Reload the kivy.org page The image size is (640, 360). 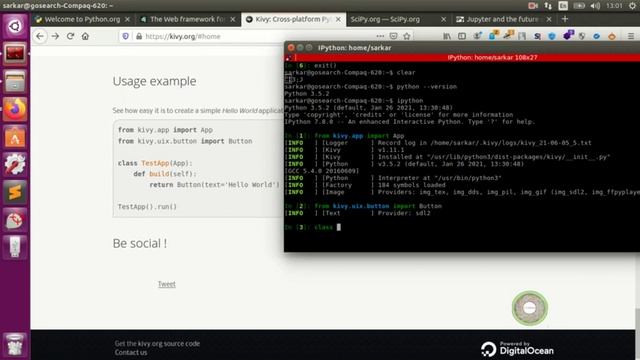coord(70,36)
